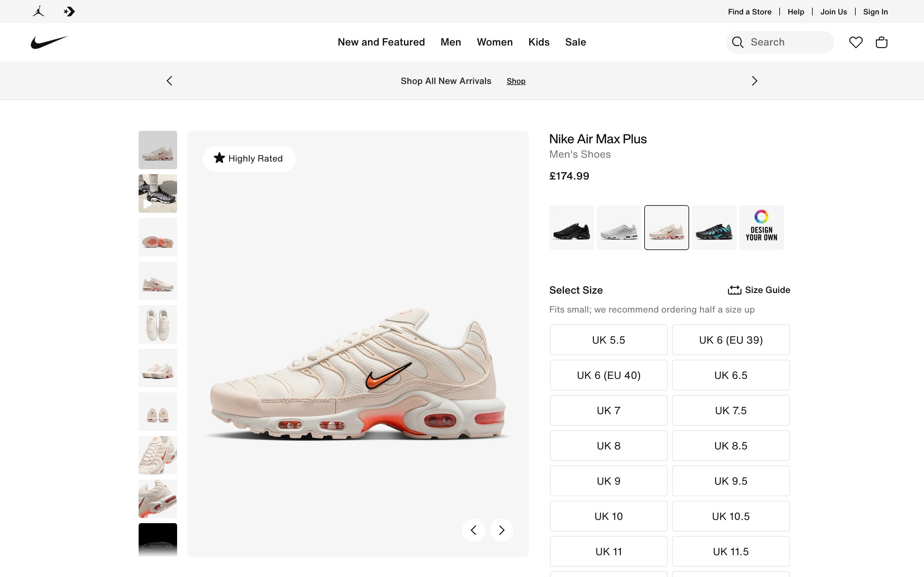Open search with the magnifying glass icon

(737, 42)
